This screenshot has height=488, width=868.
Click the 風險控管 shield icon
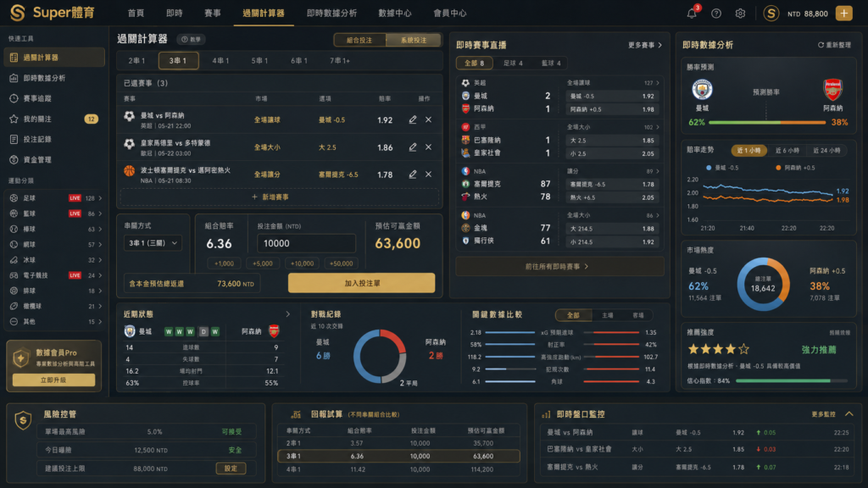click(x=23, y=421)
